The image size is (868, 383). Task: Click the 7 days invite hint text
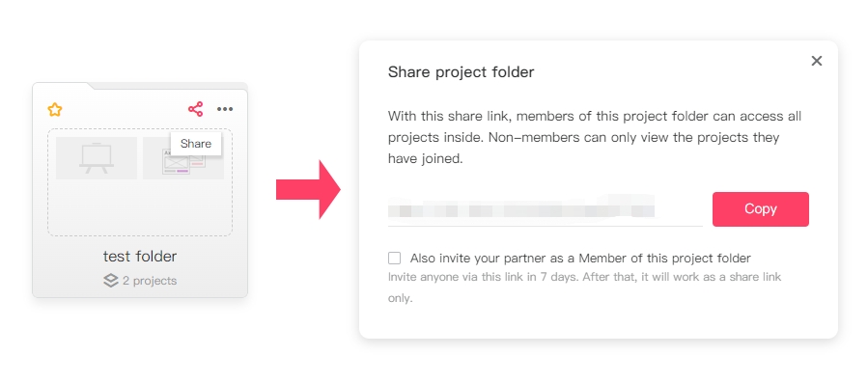pyautogui.click(x=584, y=287)
